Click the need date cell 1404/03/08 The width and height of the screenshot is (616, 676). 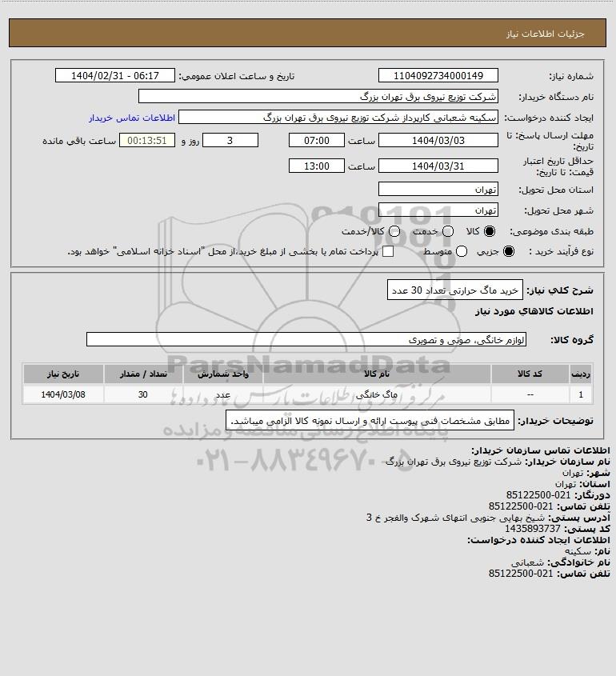coord(63,394)
